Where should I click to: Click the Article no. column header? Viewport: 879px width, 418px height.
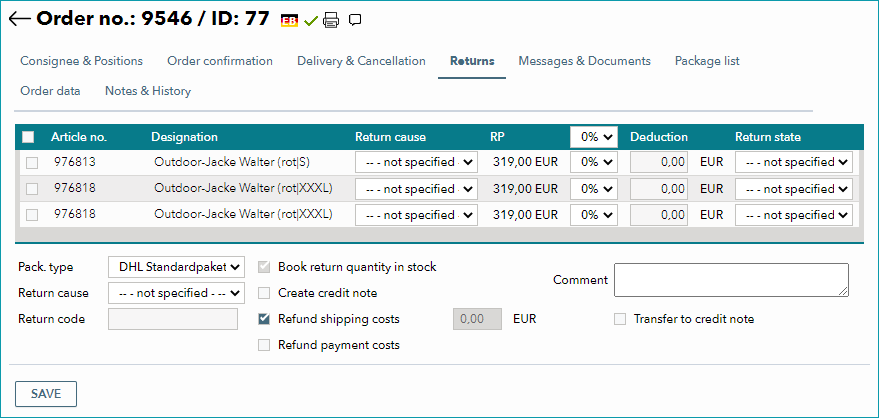click(x=79, y=137)
